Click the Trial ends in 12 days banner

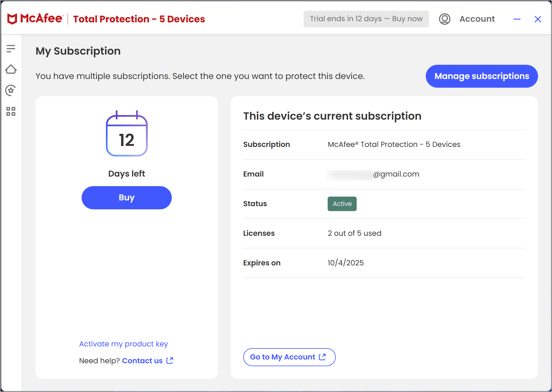point(366,19)
